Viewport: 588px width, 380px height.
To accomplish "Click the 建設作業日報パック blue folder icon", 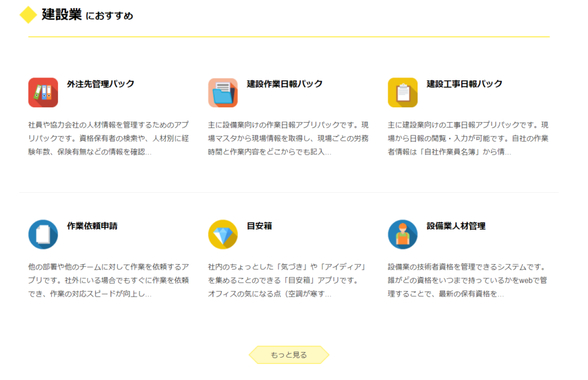I will (223, 92).
